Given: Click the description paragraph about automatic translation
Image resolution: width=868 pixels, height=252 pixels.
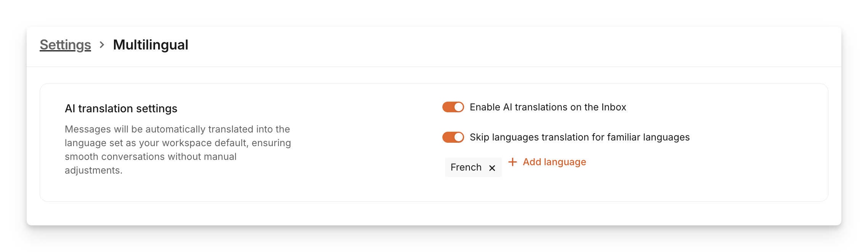Looking at the screenshot, I should (178, 150).
